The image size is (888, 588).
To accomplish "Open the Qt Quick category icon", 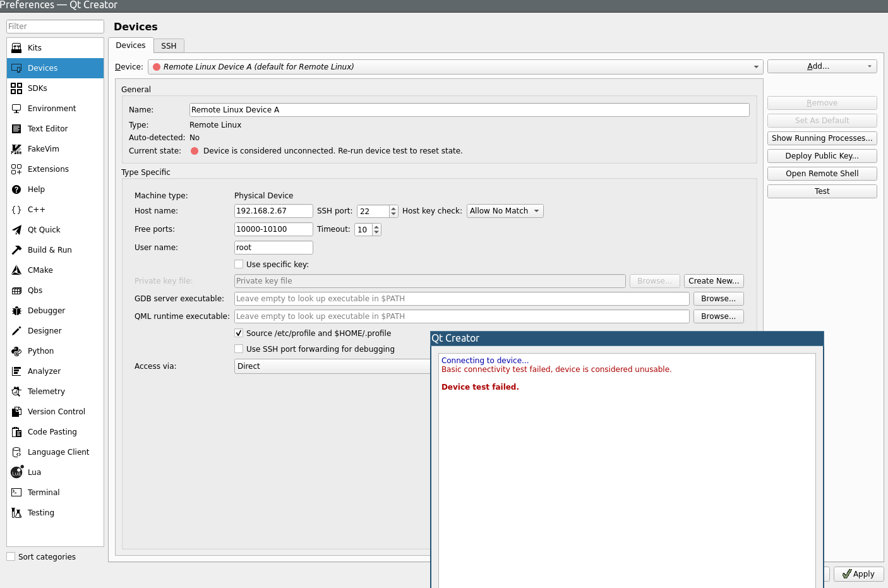I will [x=16, y=230].
